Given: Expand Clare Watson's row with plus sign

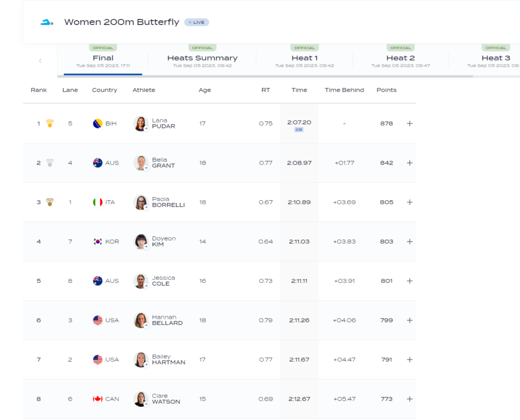Looking at the screenshot, I should coord(410,399).
